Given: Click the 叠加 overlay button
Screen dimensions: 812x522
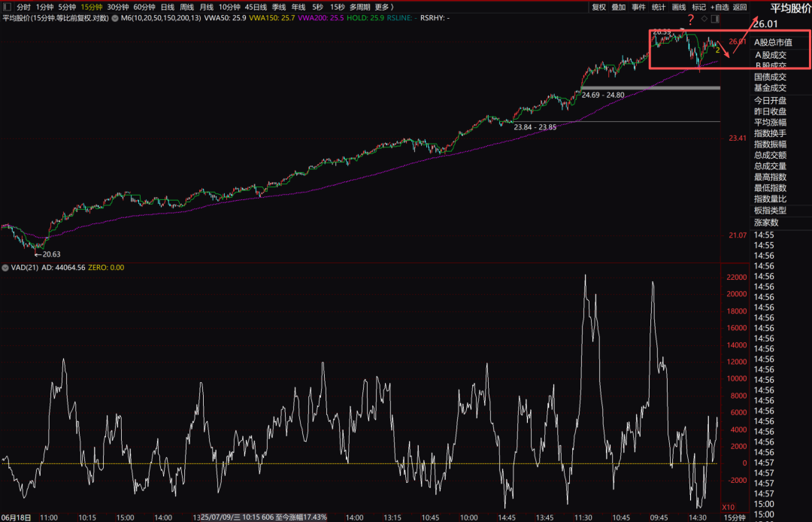Looking at the screenshot, I should click(619, 7).
